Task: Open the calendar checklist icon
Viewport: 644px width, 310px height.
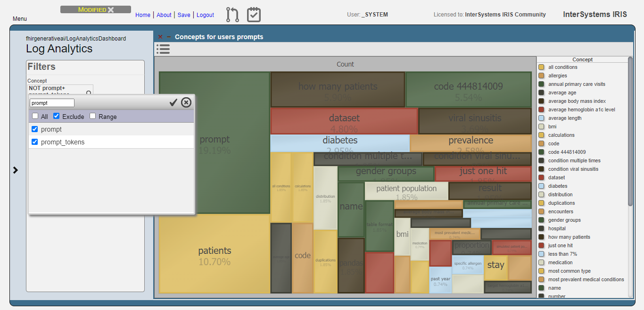Action: click(x=254, y=15)
